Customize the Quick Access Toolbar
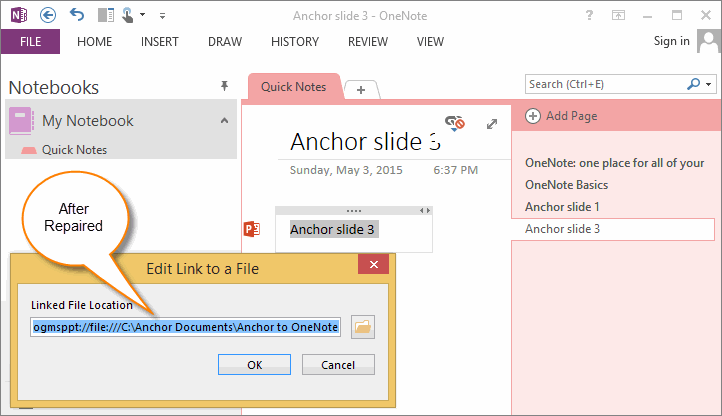Viewport: 722px width, 416px height. tap(162, 16)
